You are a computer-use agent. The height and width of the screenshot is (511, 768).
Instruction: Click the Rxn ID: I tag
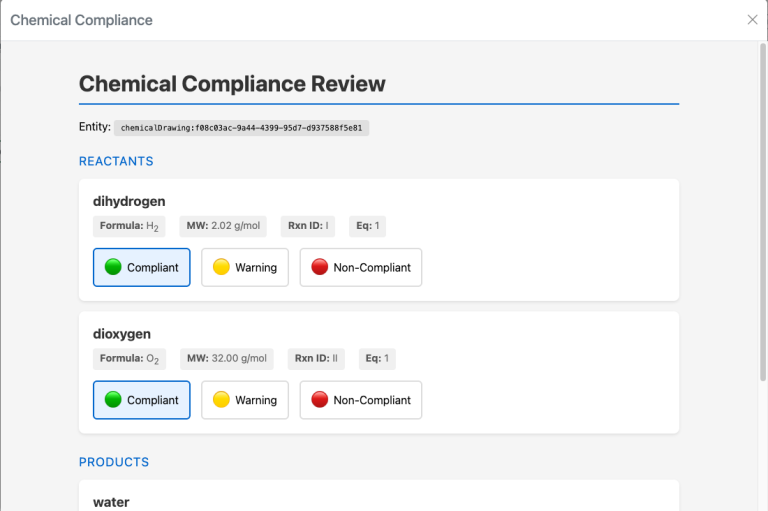pyautogui.click(x=308, y=226)
